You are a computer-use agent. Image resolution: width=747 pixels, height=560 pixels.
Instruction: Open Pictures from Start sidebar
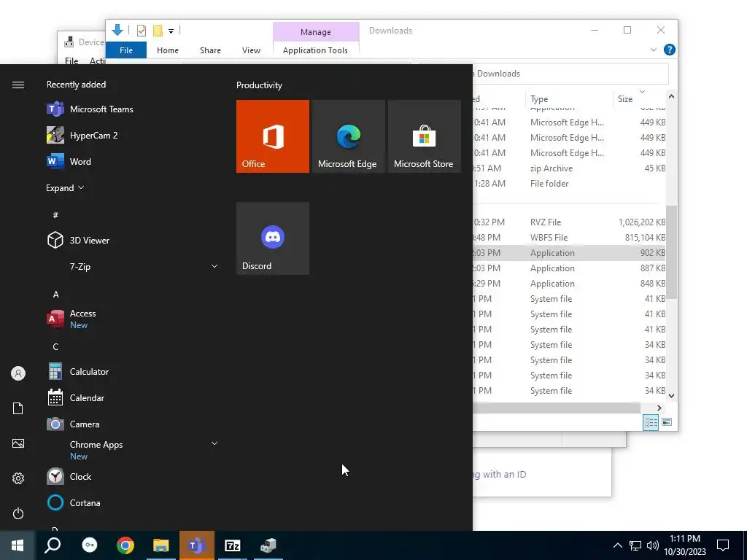point(18,443)
